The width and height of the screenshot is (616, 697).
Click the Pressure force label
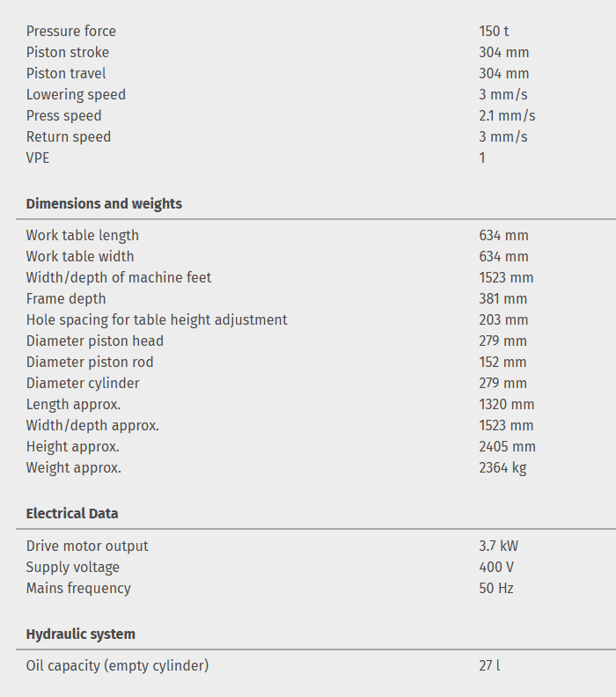click(70, 31)
